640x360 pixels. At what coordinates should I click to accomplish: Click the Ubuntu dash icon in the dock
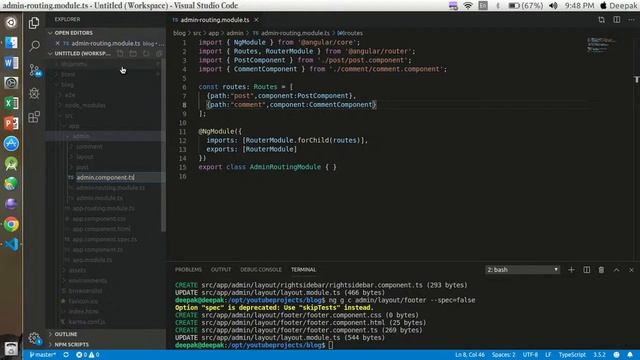point(11,22)
